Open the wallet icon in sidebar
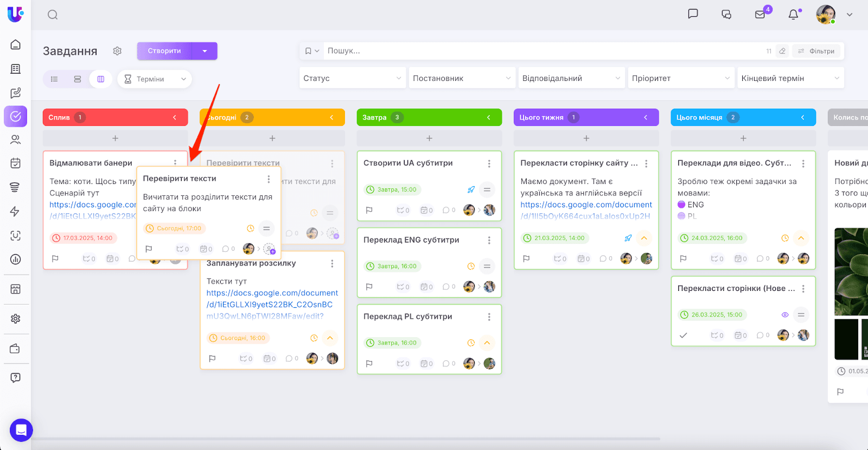 pyautogui.click(x=15, y=348)
